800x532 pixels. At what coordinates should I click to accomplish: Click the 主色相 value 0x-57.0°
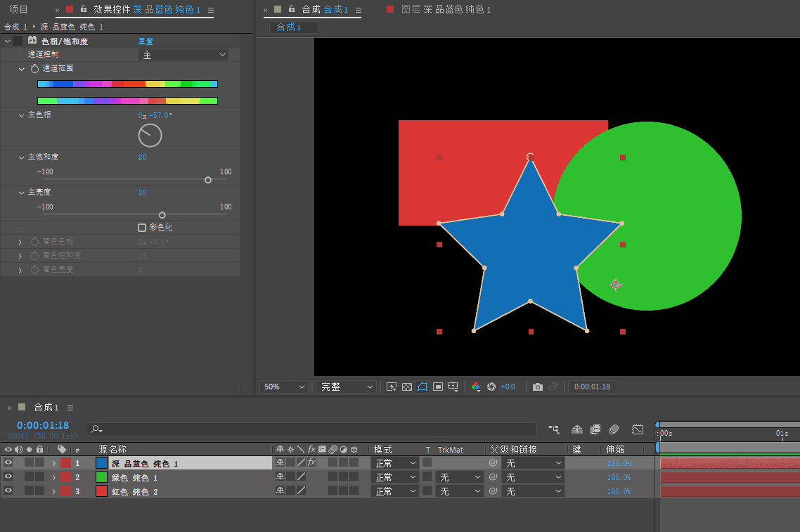coord(155,115)
